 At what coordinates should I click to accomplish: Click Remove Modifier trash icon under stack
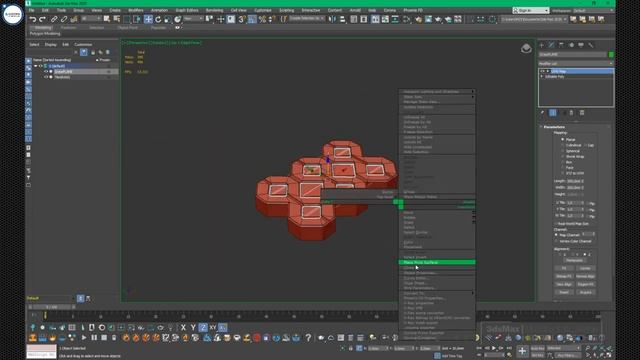[571, 113]
